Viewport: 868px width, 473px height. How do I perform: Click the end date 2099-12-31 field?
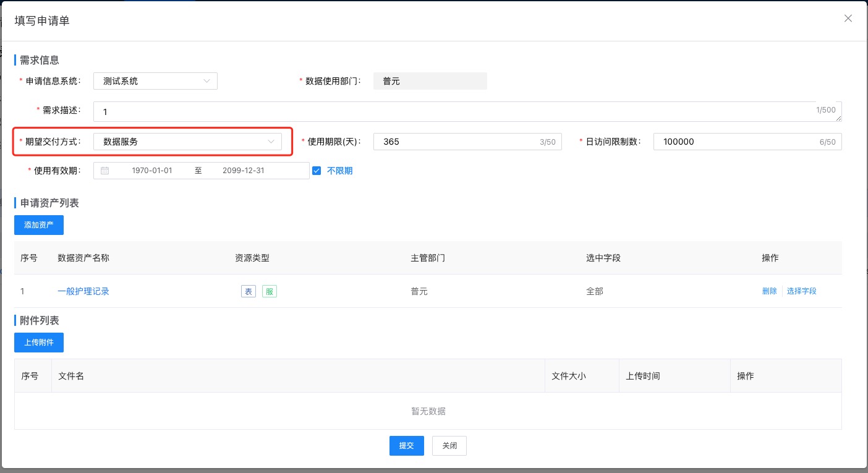click(243, 171)
